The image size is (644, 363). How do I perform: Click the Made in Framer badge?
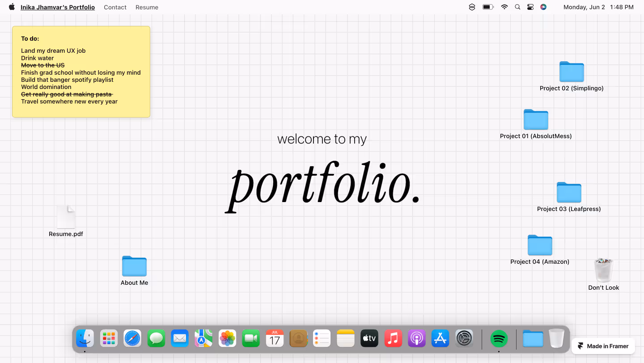click(x=603, y=346)
